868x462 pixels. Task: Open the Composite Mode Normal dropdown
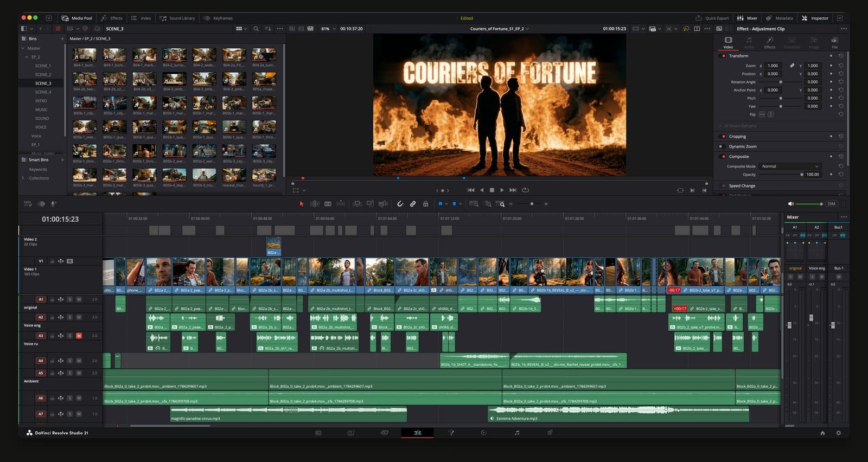790,166
